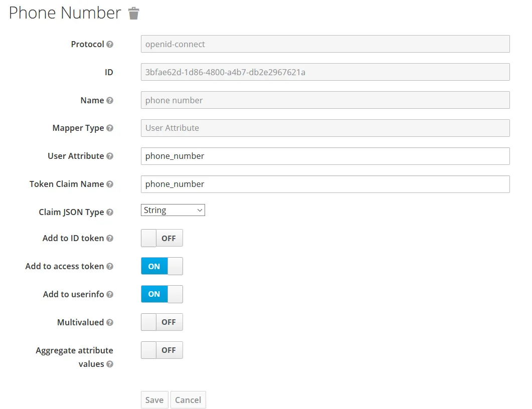532x409 pixels.
Task: Click Add to ID token help icon
Action: point(110,238)
